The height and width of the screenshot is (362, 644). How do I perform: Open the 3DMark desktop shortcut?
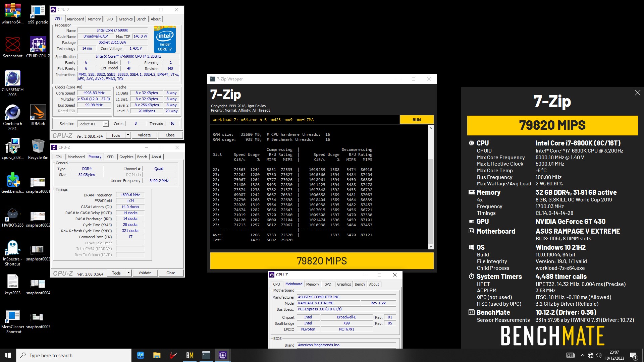point(38,115)
